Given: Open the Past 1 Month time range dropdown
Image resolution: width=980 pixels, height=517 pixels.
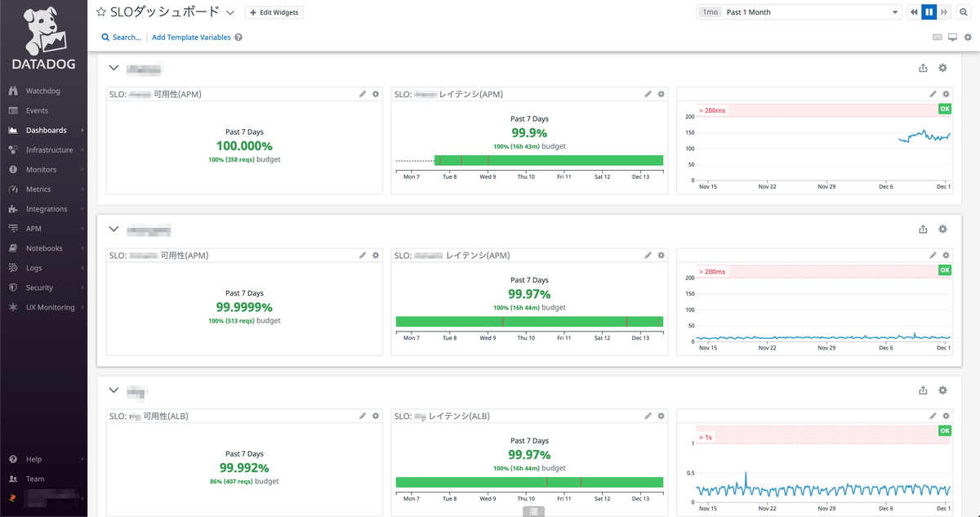Looking at the screenshot, I should point(799,12).
